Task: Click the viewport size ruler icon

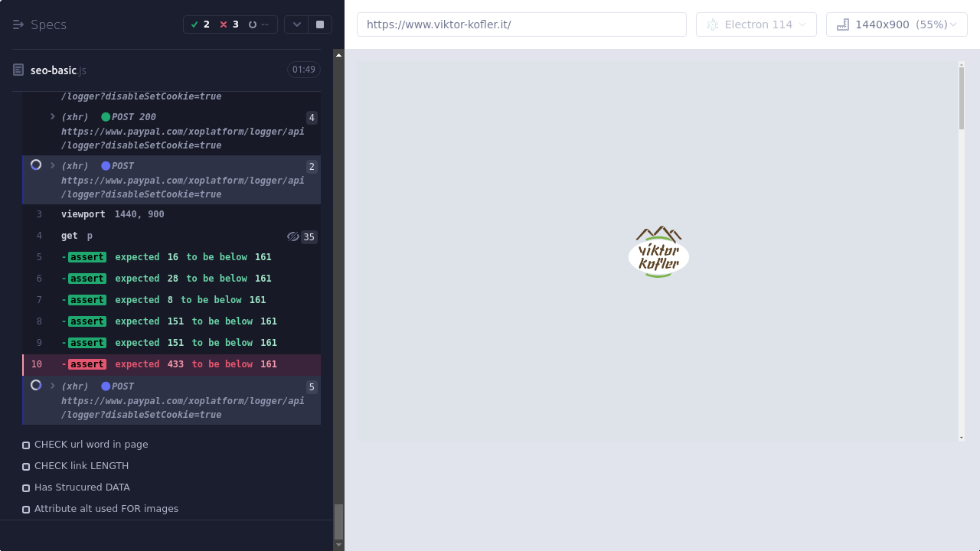Action: (843, 24)
